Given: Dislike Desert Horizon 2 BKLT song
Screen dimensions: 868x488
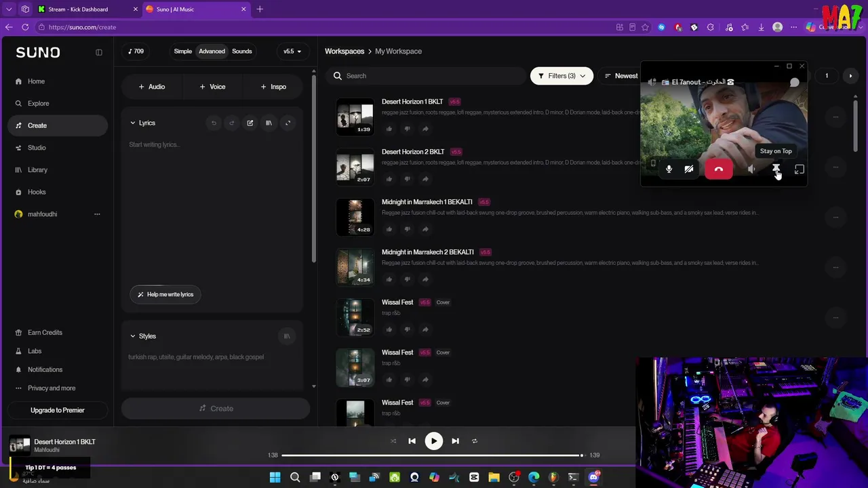Looking at the screenshot, I should point(407,179).
